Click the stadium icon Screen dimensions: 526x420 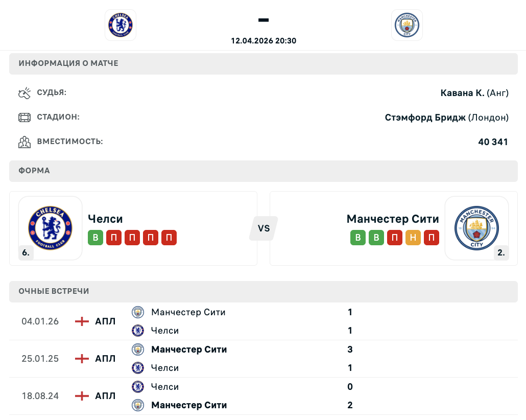25,118
